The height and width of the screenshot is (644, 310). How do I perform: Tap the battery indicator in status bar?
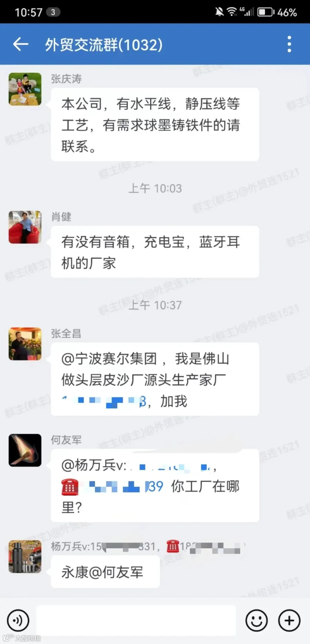tap(266, 12)
